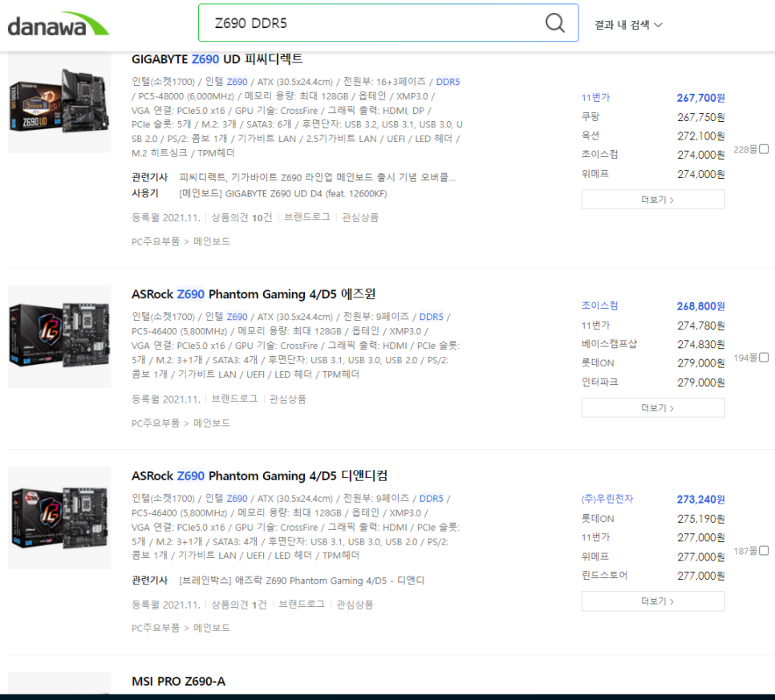775x700 pixels.
Task: Tick the 187몰 compare checkbox
Action: pos(764,551)
